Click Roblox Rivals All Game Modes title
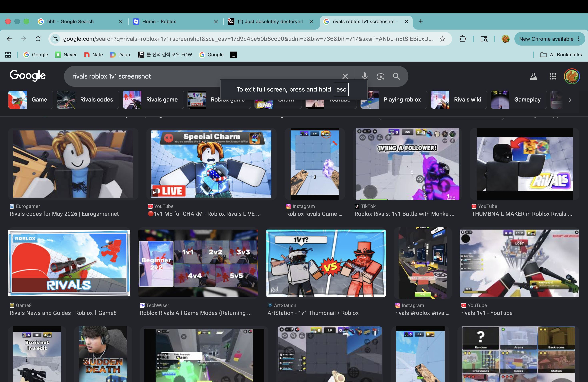The width and height of the screenshot is (588, 382). [x=196, y=313]
